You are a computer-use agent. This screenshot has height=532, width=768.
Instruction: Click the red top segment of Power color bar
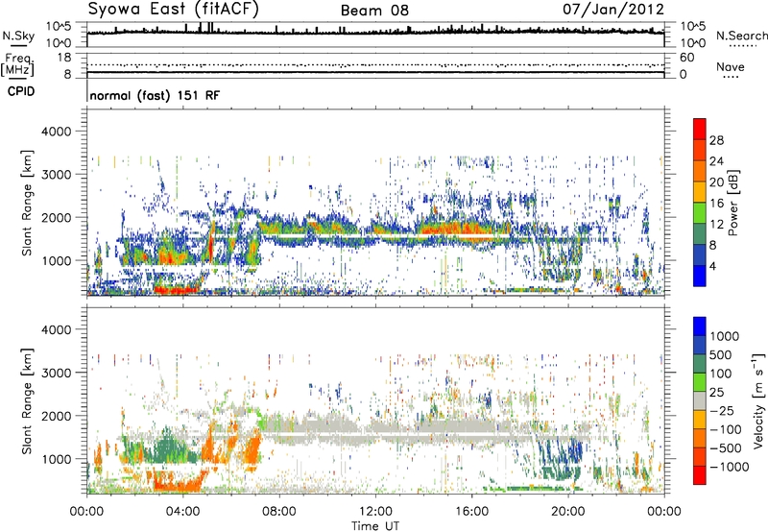point(700,130)
